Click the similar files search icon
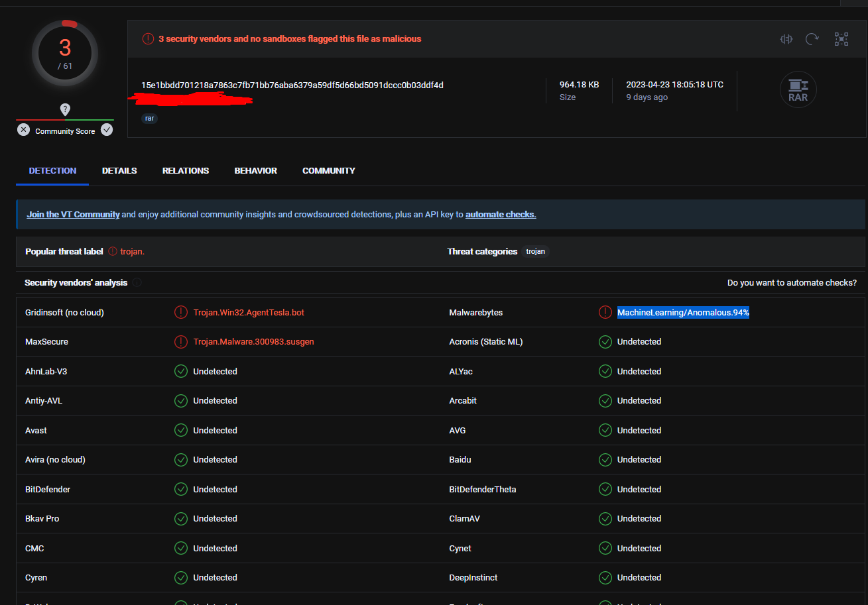 tap(786, 39)
